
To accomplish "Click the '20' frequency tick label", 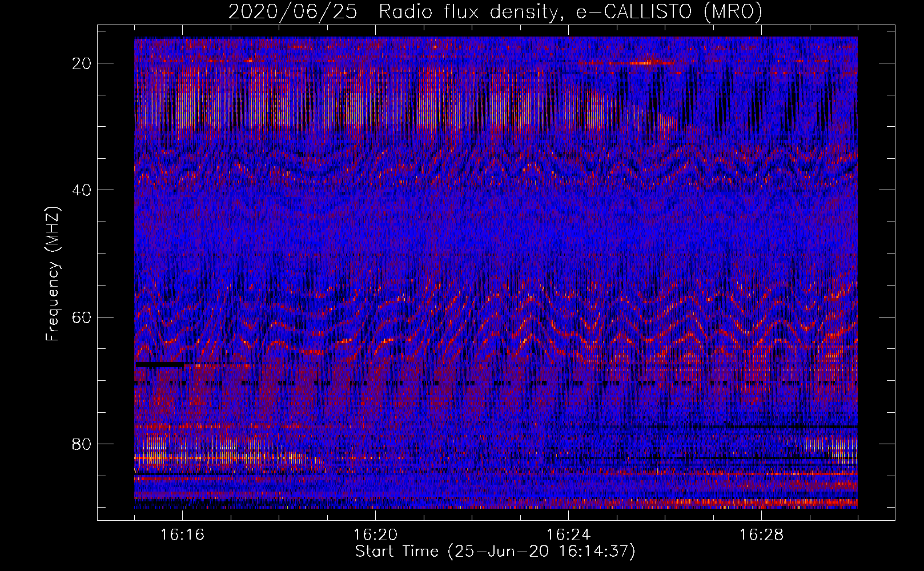I will coord(82,63).
